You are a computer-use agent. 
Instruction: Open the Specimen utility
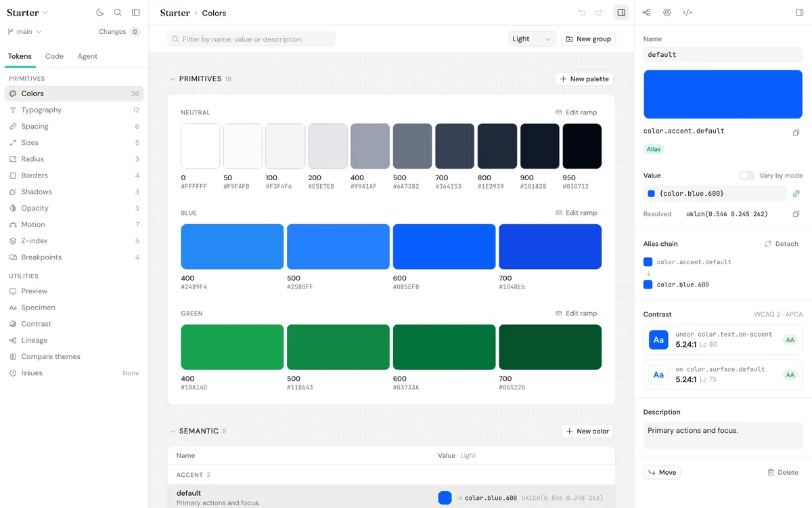click(74, 308)
